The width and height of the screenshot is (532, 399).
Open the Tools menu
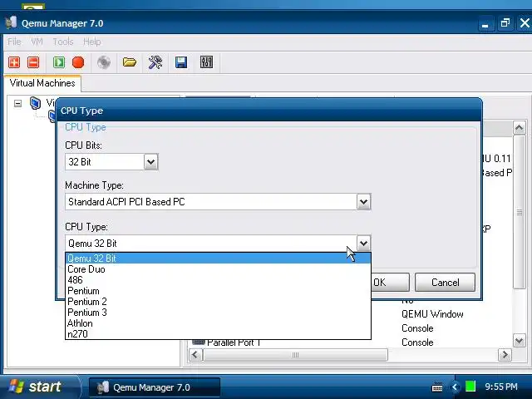63,42
